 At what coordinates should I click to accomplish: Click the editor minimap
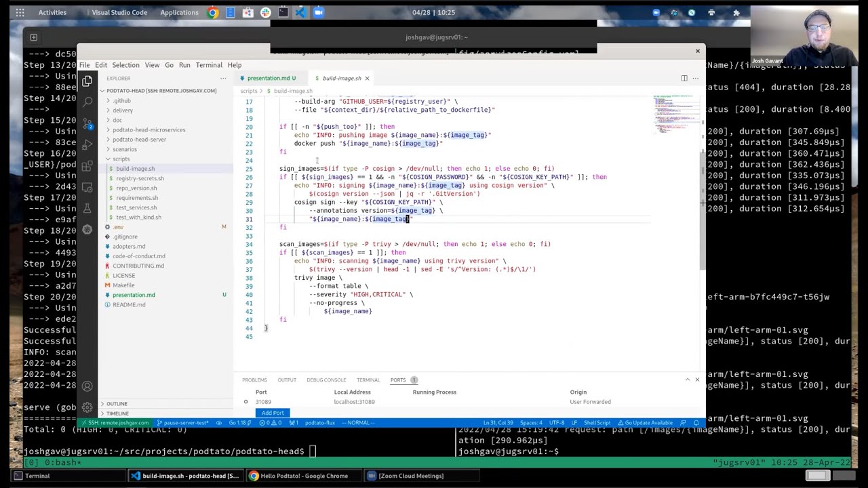(x=675, y=115)
